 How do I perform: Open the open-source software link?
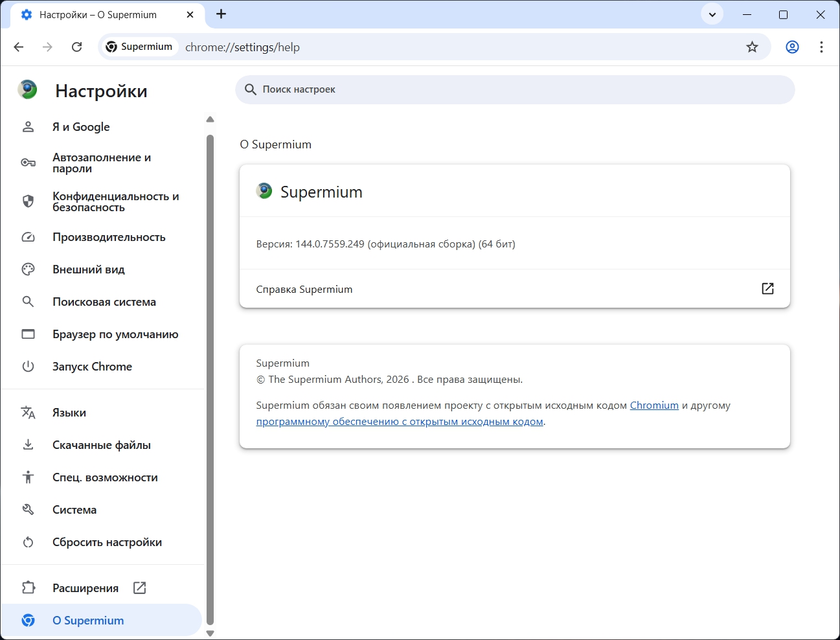(x=400, y=422)
